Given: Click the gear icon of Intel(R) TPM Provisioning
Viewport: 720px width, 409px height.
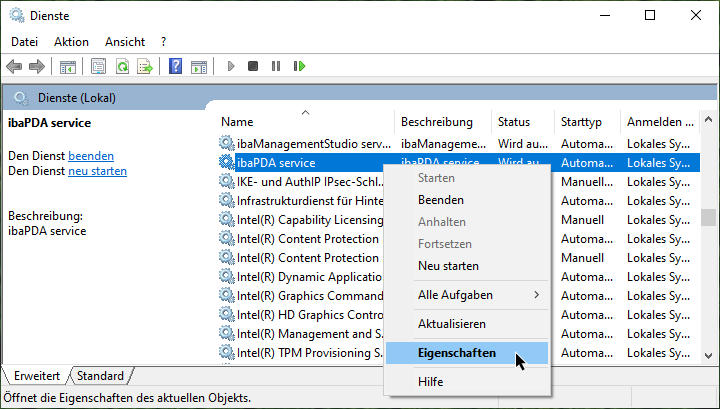Looking at the screenshot, I should point(226,353).
